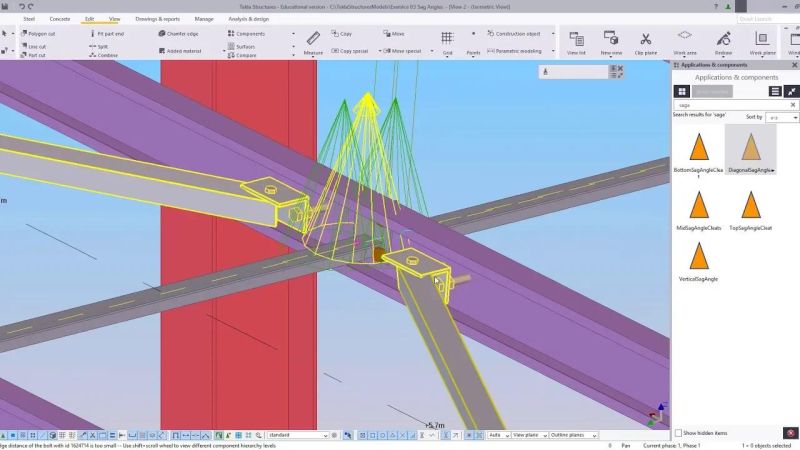Select the Chamfer edge tool
Screen dimensions: 800x450
click(179, 34)
